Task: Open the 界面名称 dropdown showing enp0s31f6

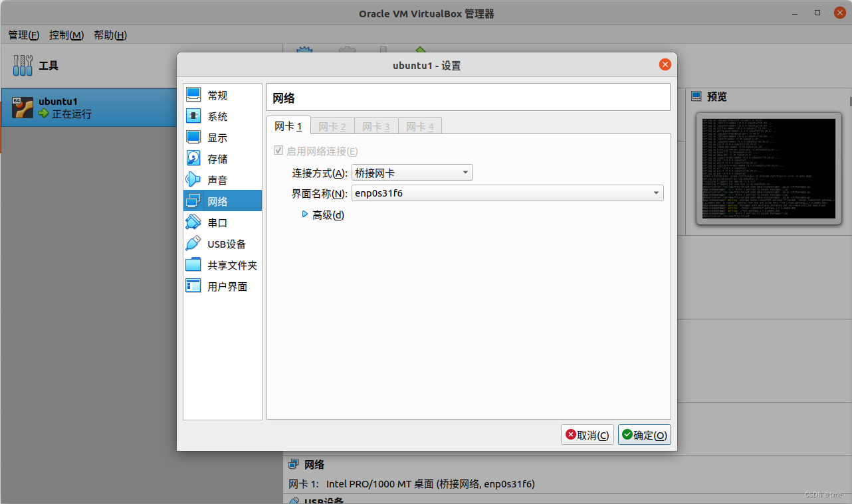Action: click(507, 193)
